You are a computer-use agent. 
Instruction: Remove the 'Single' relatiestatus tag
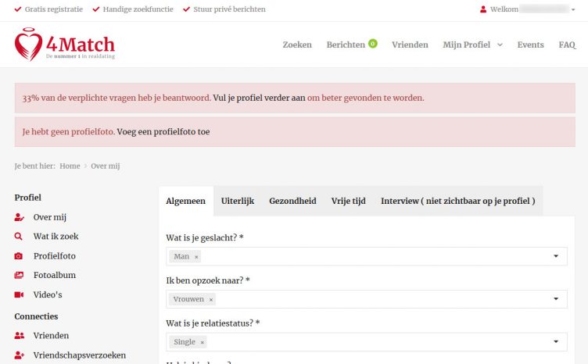pyautogui.click(x=202, y=343)
